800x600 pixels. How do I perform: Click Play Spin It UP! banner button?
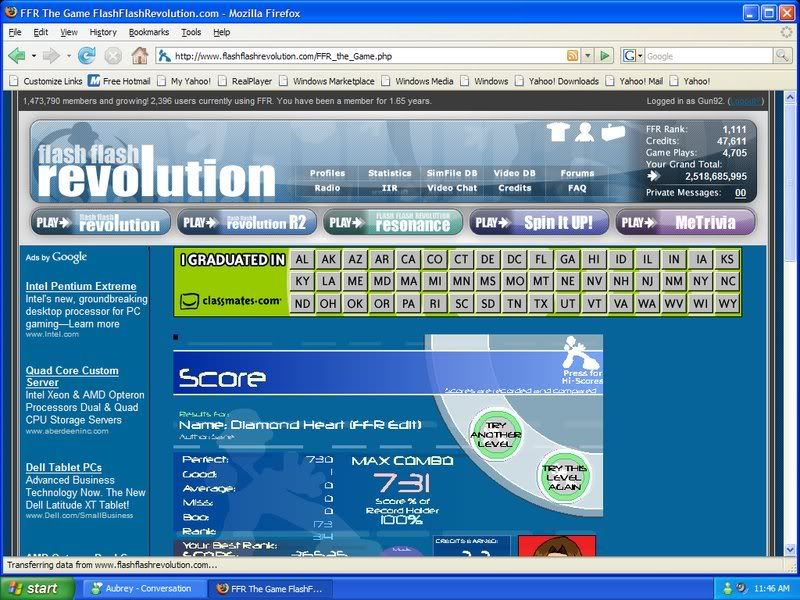(x=540, y=223)
